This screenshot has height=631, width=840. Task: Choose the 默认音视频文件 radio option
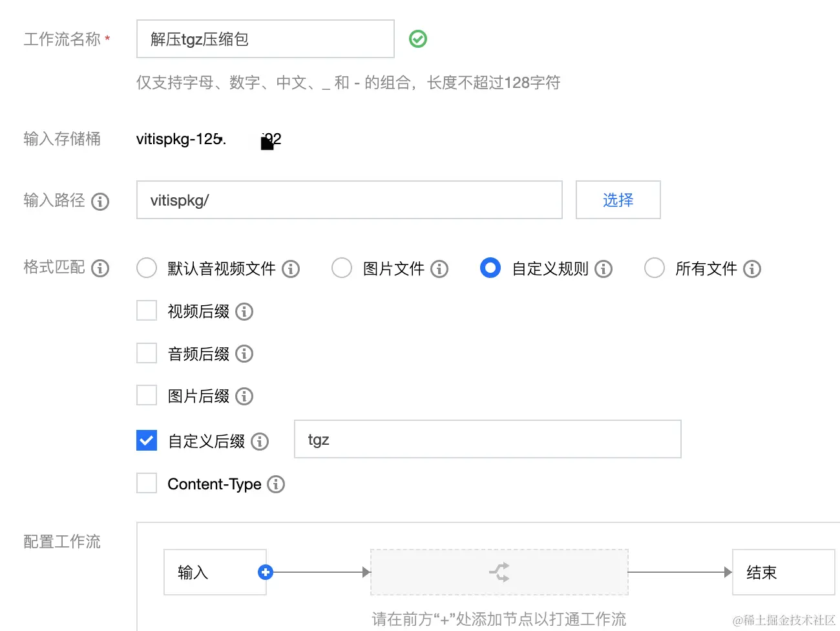pos(146,268)
